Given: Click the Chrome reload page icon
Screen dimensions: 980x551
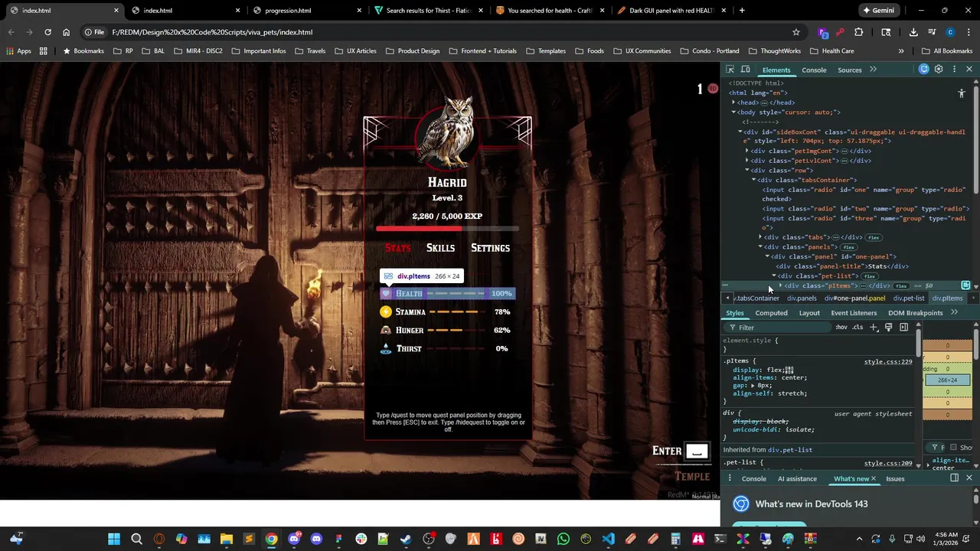Looking at the screenshot, I should click(x=47, y=32).
